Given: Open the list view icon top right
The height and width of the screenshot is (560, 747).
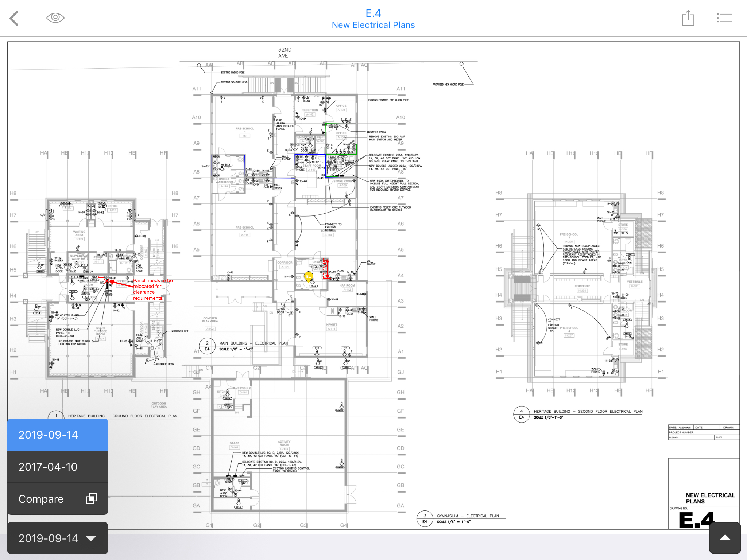Looking at the screenshot, I should click(724, 18).
